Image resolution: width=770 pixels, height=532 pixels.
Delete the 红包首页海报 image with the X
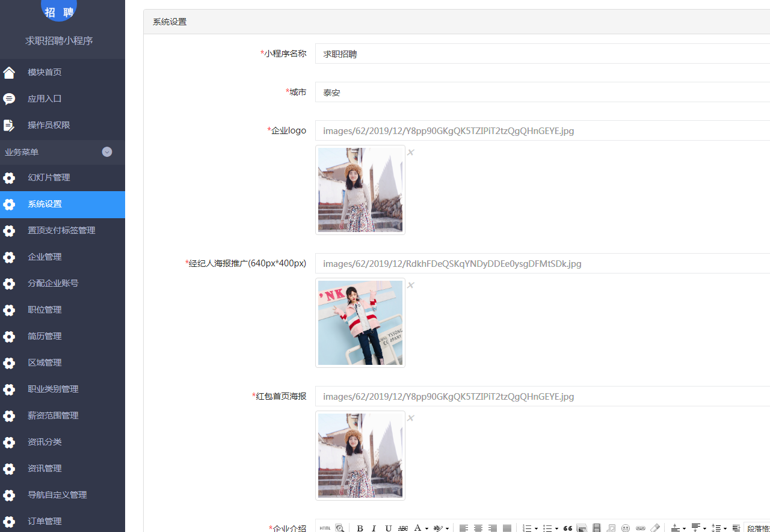tap(411, 418)
